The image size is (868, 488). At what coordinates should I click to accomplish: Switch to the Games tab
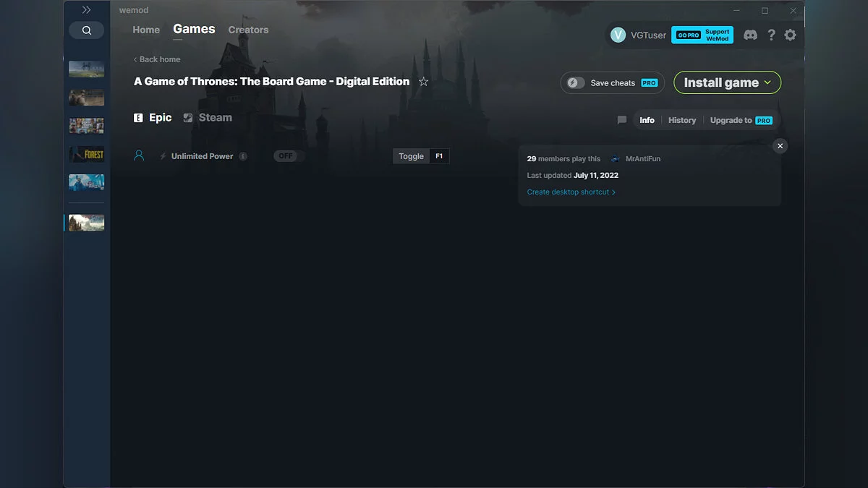tap(194, 29)
